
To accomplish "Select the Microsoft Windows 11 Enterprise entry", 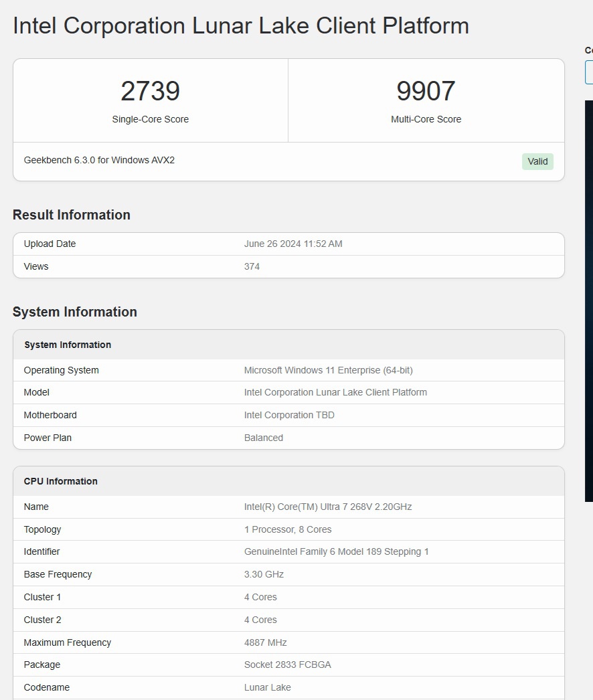I will [x=327, y=370].
